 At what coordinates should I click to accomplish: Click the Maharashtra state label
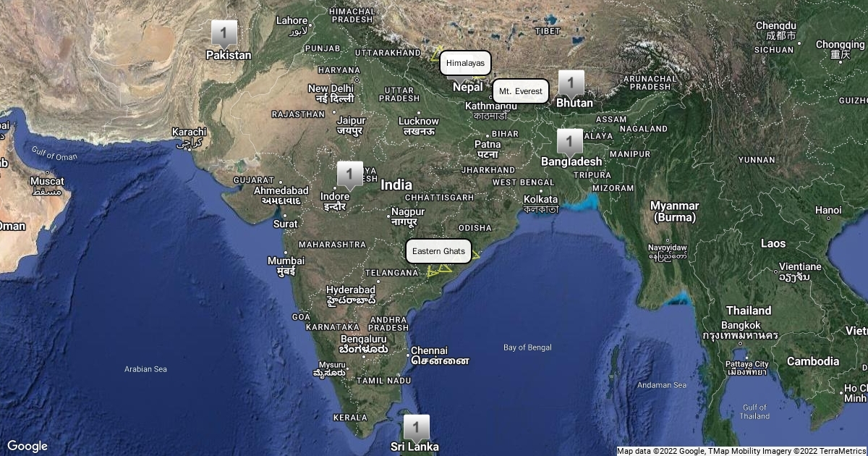point(332,244)
